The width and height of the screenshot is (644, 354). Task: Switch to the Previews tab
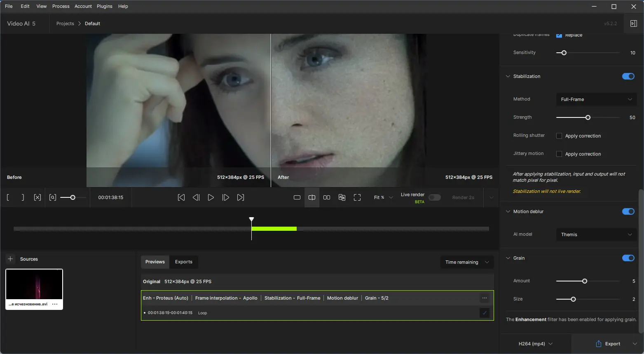point(155,262)
